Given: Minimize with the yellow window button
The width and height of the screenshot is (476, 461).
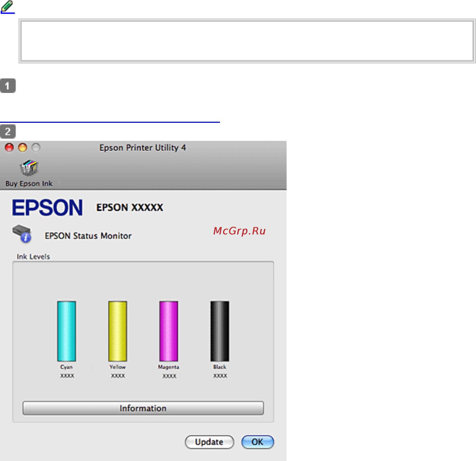Looking at the screenshot, I should click(22, 147).
